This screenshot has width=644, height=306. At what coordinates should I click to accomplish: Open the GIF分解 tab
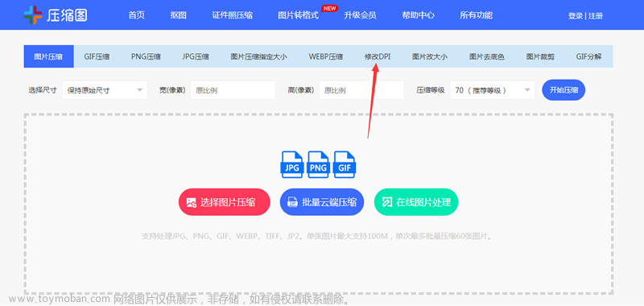click(x=588, y=56)
